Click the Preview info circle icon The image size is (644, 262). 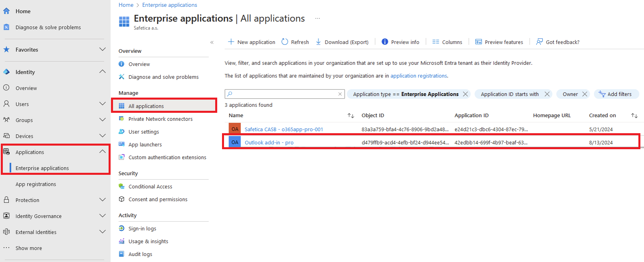point(385,42)
